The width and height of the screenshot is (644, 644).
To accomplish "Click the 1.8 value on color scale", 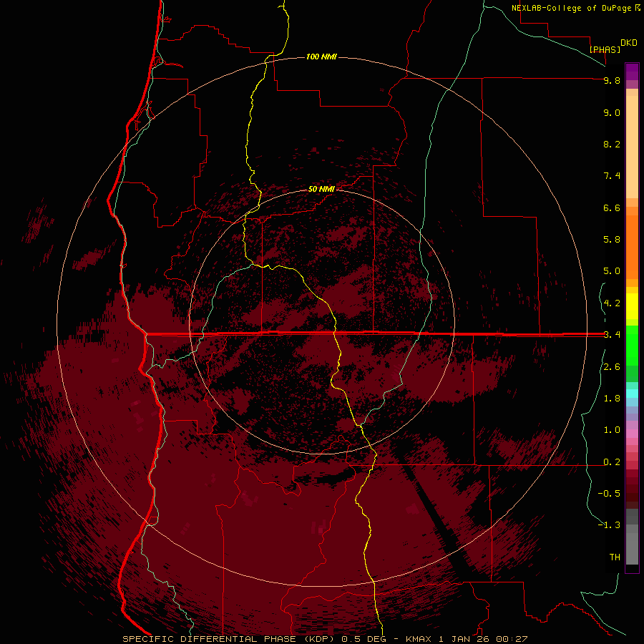I will pyautogui.click(x=612, y=399).
